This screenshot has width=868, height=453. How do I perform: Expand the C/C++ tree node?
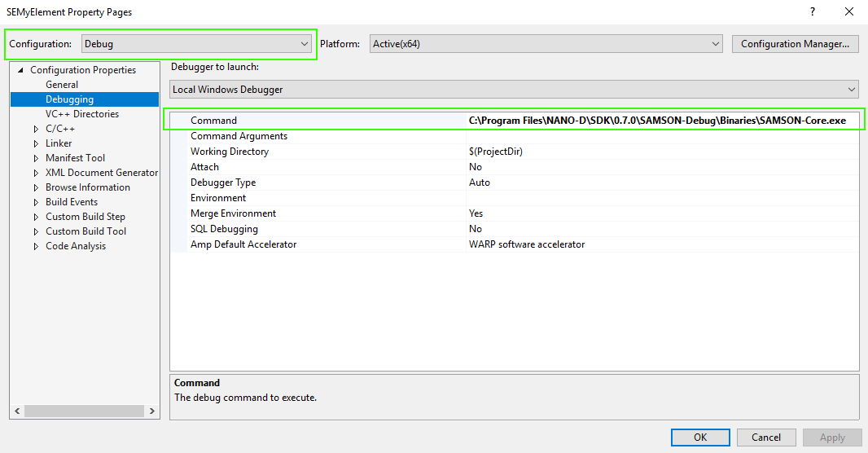36,129
